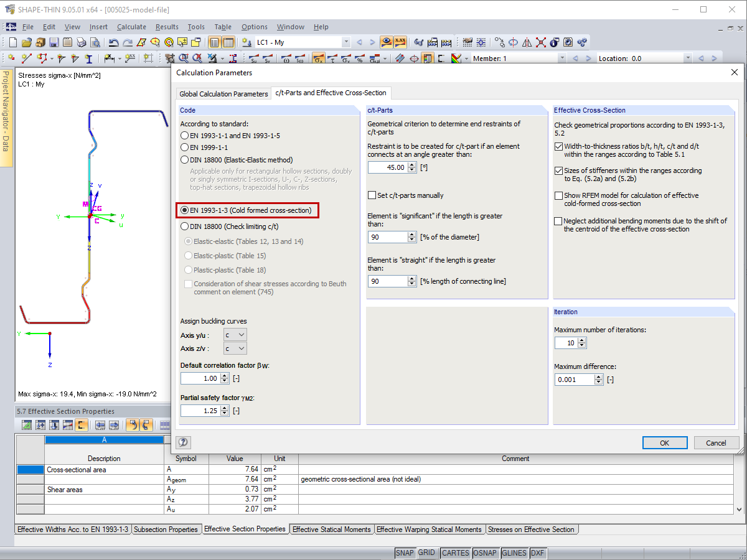Undo the last action with the toolbar arrow
The height and width of the screenshot is (560, 747).
[114, 42]
